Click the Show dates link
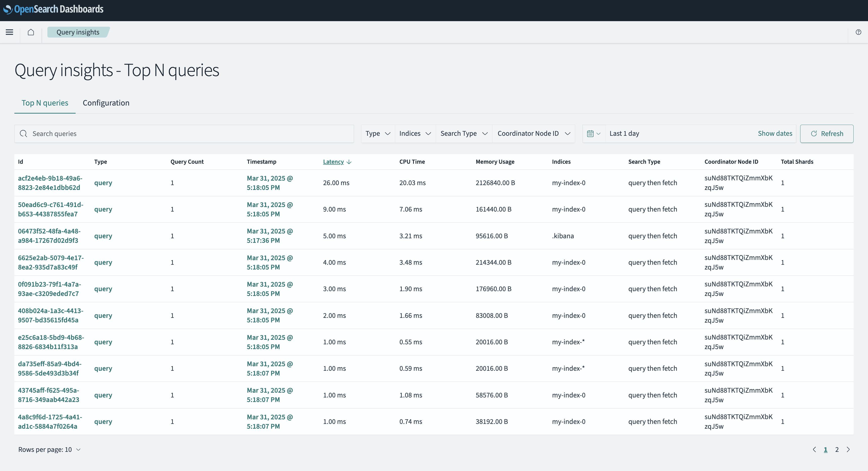 click(x=775, y=133)
